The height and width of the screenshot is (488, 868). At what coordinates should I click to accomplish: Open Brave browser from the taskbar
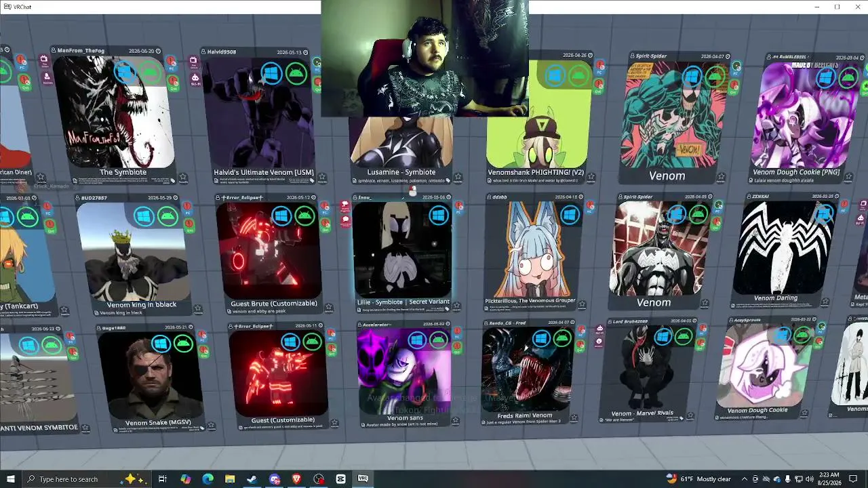[x=296, y=479]
